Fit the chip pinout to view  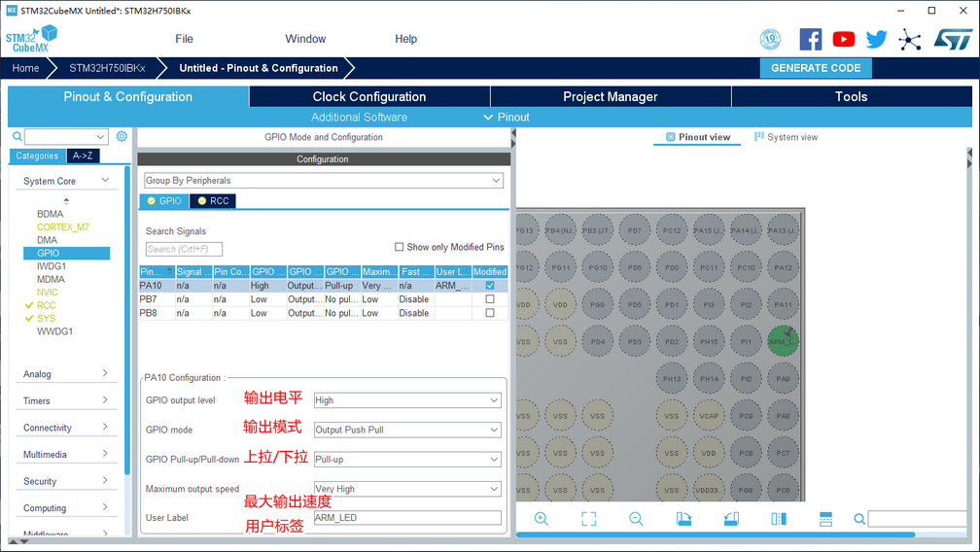pyautogui.click(x=588, y=519)
